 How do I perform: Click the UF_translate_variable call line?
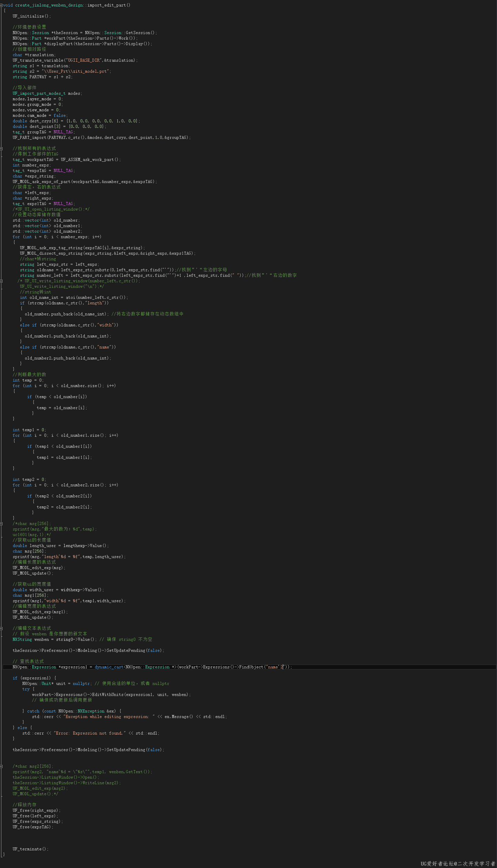click(75, 60)
